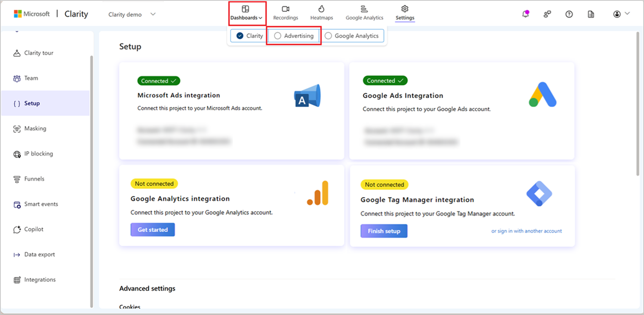Open notifications bell icon
The height and width of the screenshot is (315, 644).
click(525, 14)
